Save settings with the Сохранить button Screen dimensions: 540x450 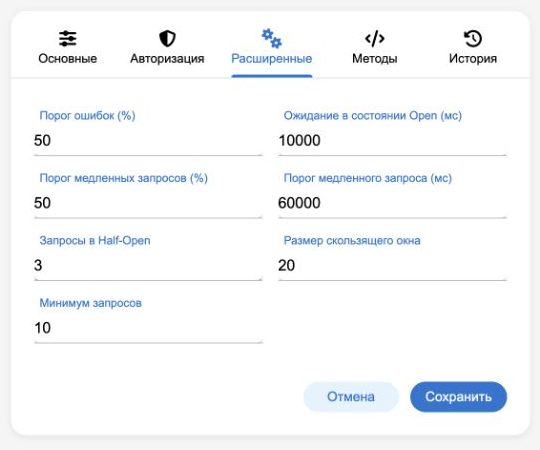point(458,397)
